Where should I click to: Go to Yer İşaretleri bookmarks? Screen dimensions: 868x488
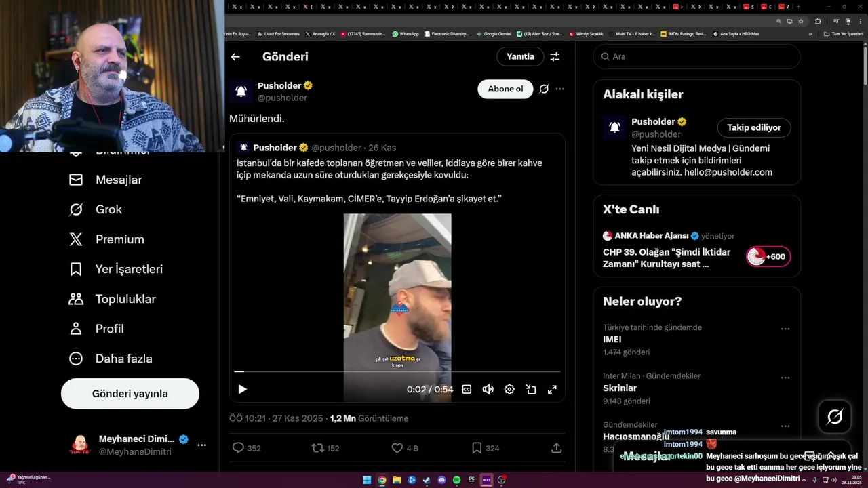pos(116,269)
